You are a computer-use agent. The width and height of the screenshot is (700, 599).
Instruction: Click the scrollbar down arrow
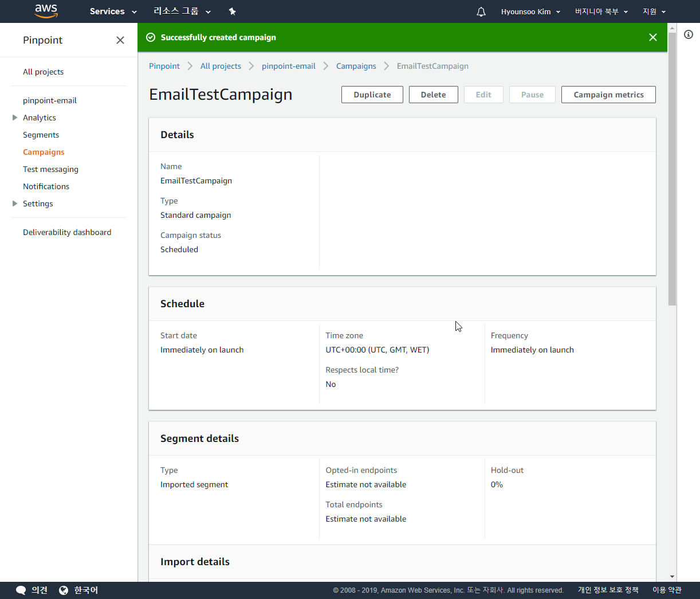[x=673, y=577]
